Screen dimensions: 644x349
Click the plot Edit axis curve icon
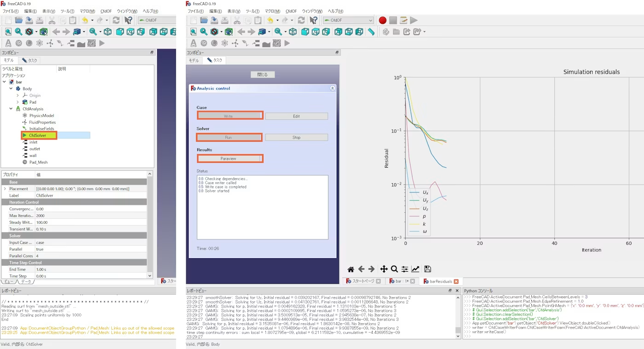tap(415, 269)
